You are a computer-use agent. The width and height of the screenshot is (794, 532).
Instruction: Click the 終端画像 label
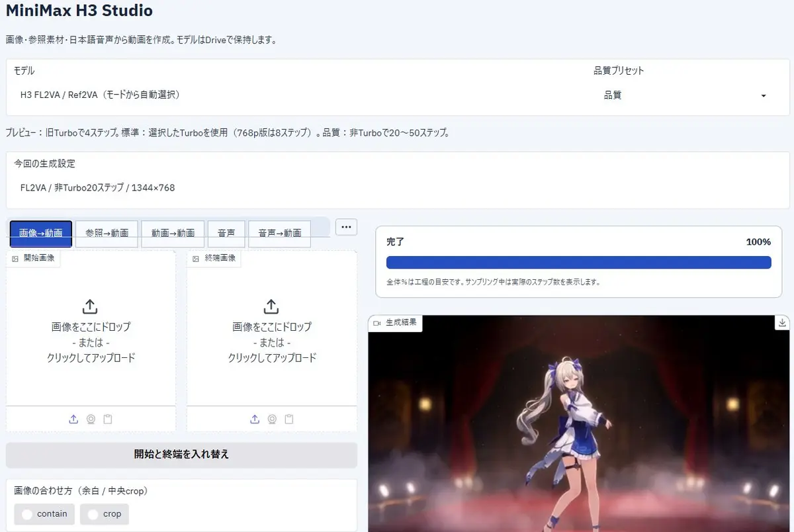tap(214, 258)
